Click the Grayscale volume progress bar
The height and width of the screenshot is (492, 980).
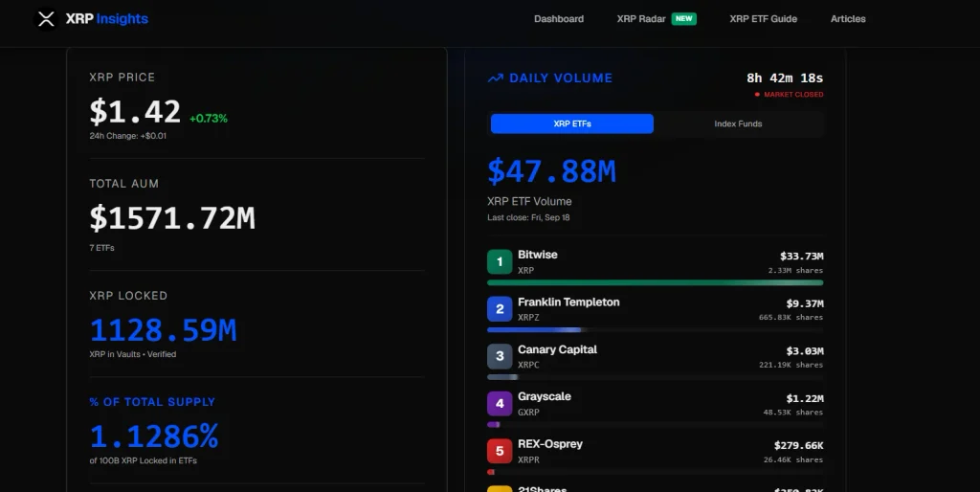click(x=655, y=424)
